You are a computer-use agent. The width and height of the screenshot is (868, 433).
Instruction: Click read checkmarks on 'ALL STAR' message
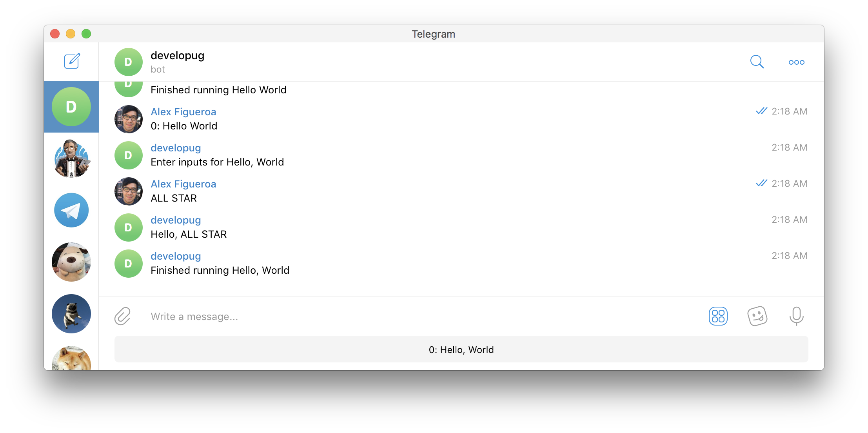coord(761,183)
